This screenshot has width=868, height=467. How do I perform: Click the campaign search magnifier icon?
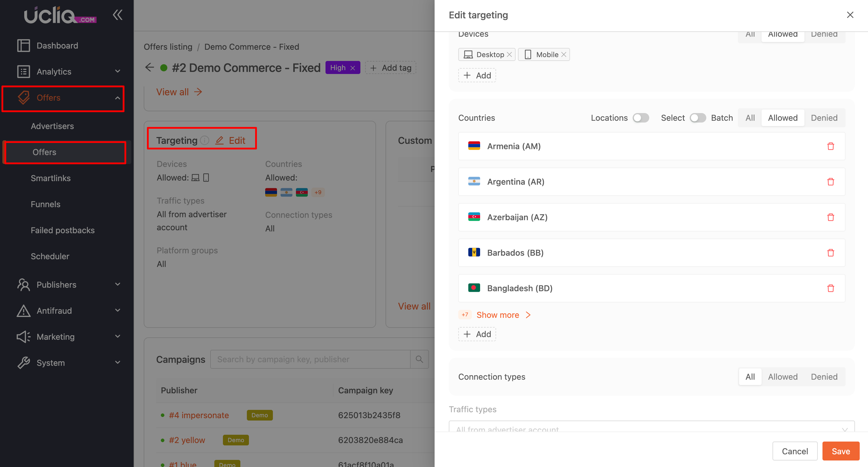419,359
